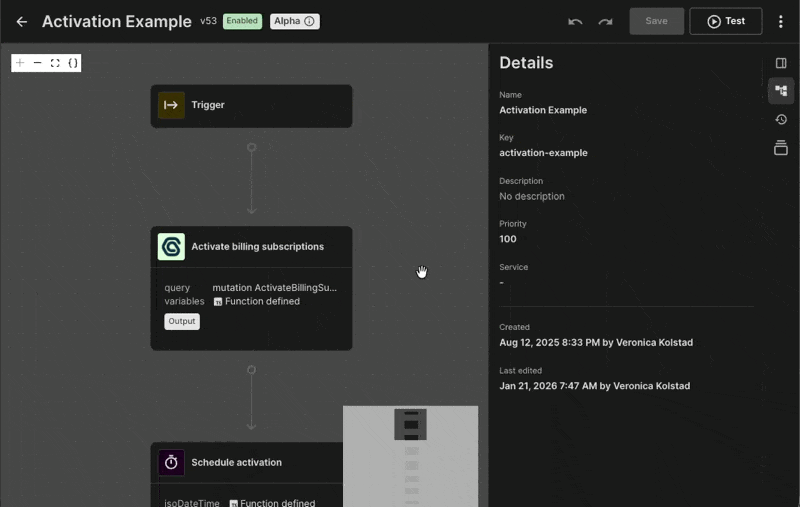800x507 pixels.
Task: Click the variables function icon
Action: (218, 301)
